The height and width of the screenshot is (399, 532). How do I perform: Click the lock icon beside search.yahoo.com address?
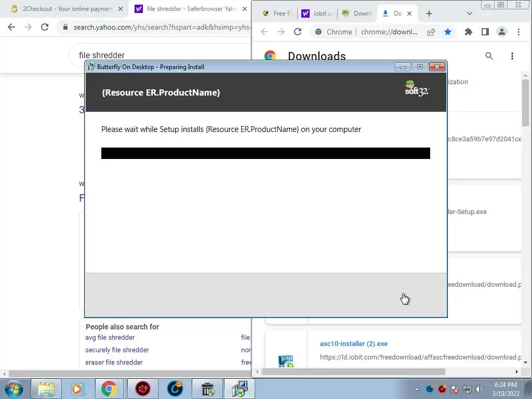click(65, 27)
